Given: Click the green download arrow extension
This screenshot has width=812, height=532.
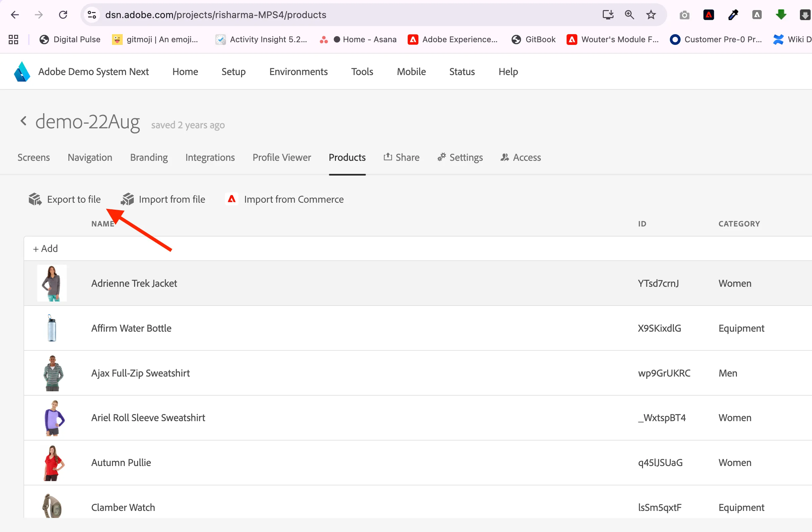Looking at the screenshot, I should coord(781,15).
